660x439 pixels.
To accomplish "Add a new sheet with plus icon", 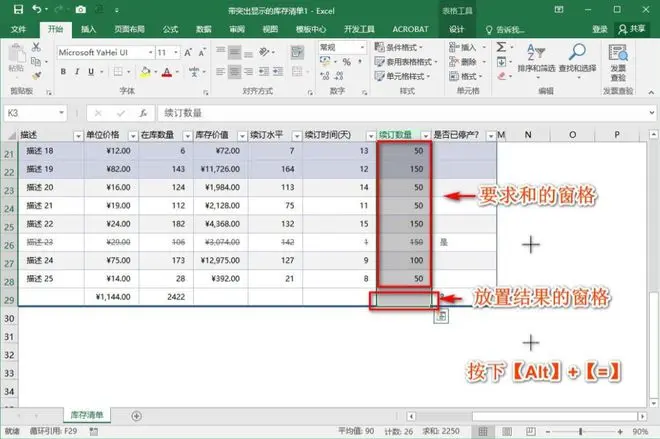I will [136, 416].
